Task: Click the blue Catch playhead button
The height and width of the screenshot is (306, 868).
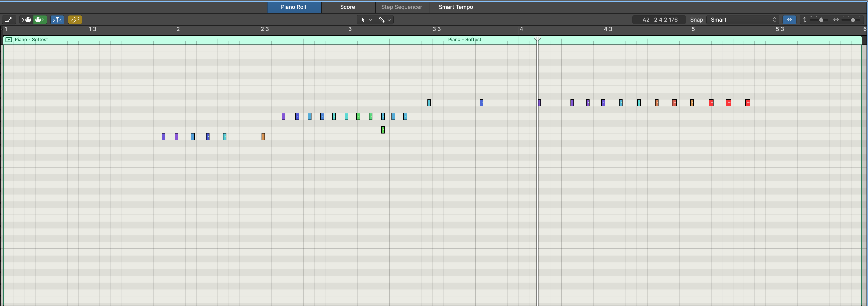Action: point(57,19)
